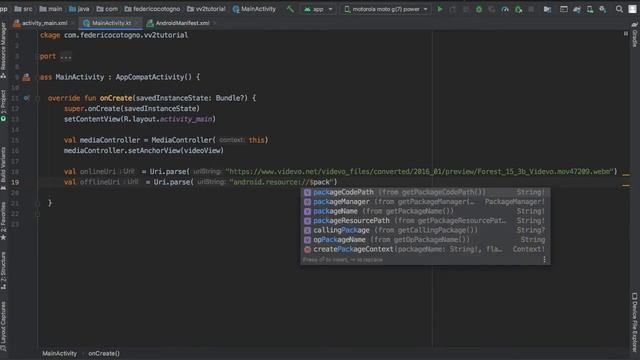Click the closing fold marker of onCreate
This screenshot has width=640, height=360.
point(37,203)
